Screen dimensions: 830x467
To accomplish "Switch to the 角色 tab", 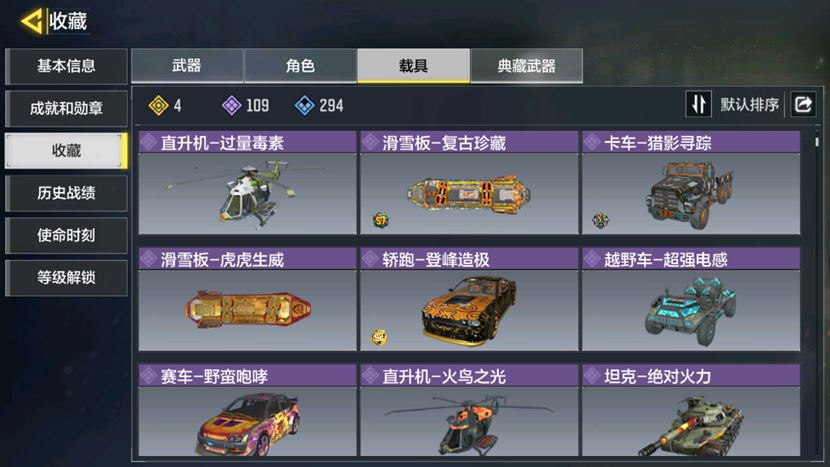I will pyautogui.click(x=300, y=66).
